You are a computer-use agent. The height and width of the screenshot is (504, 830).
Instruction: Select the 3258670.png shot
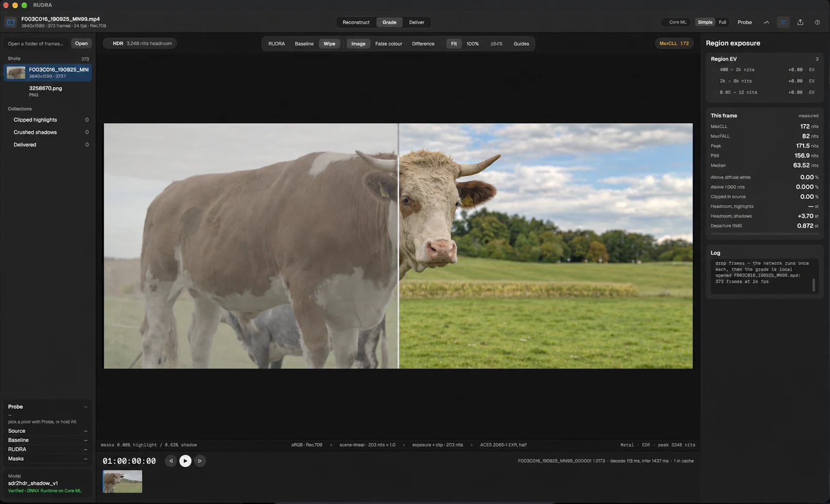[x=48, y=91]
